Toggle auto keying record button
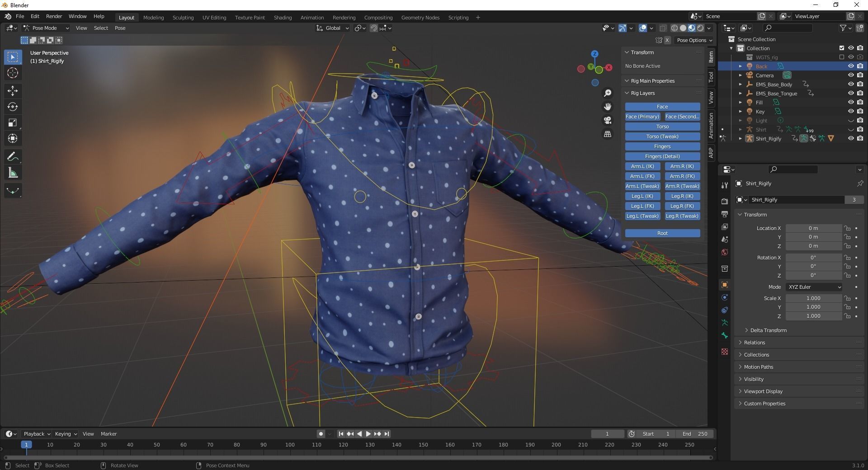 point(321,434)
